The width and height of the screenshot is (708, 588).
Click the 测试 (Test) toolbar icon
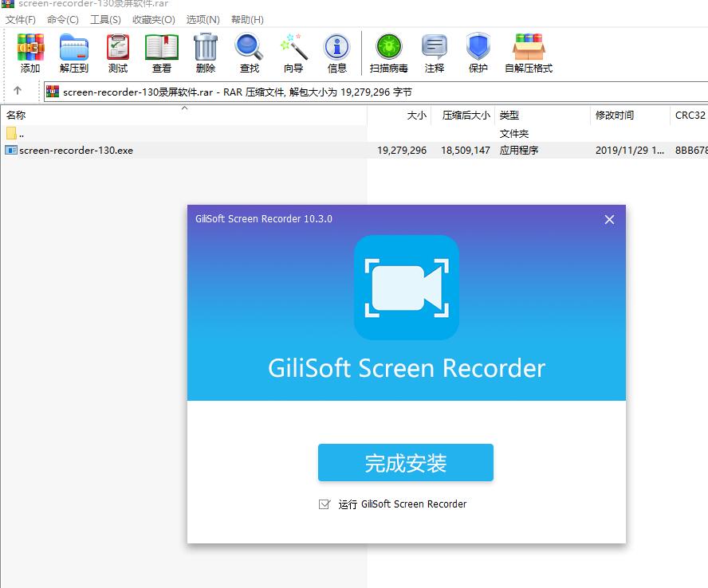(118, 47)
